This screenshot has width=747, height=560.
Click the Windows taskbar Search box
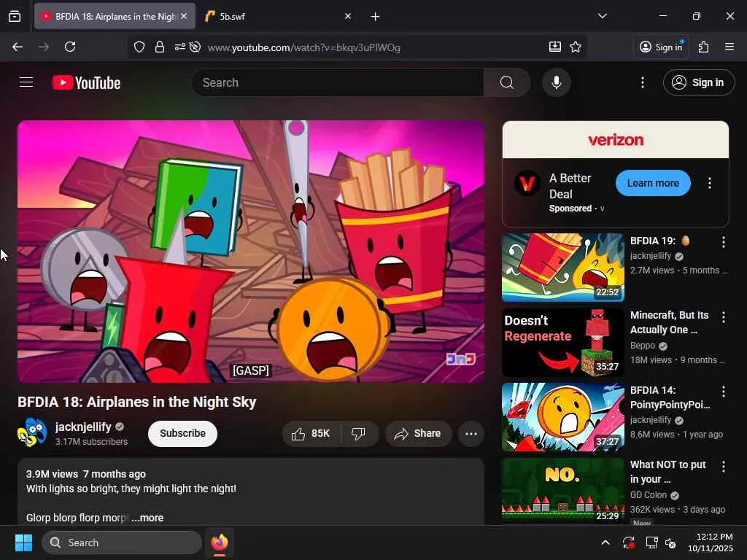[x=122, y=542]
